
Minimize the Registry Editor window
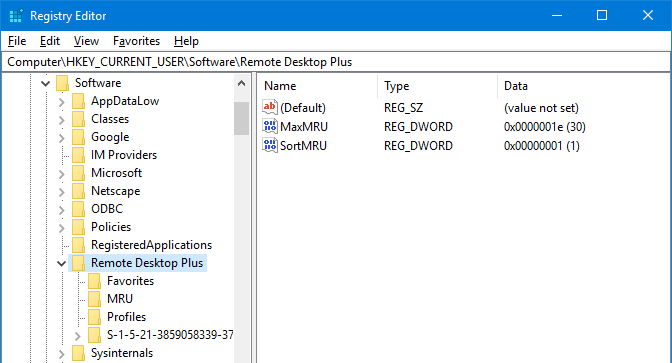(x=557, y=16)
